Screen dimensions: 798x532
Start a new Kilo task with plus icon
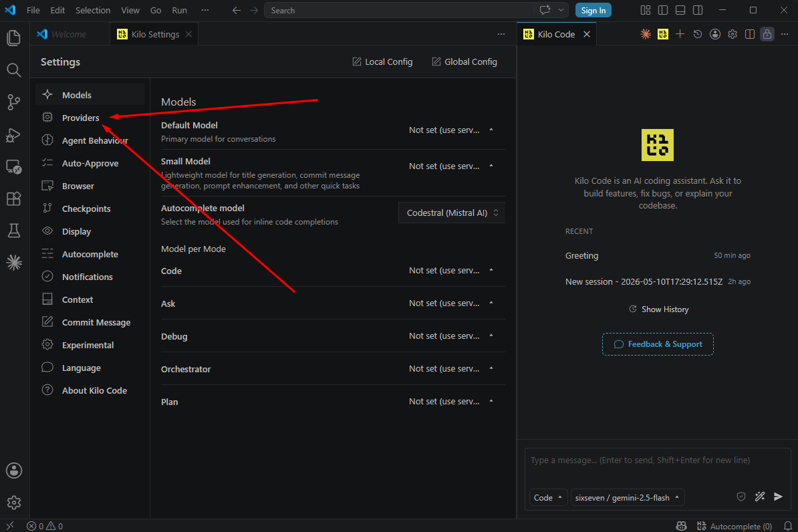point(680,34)
